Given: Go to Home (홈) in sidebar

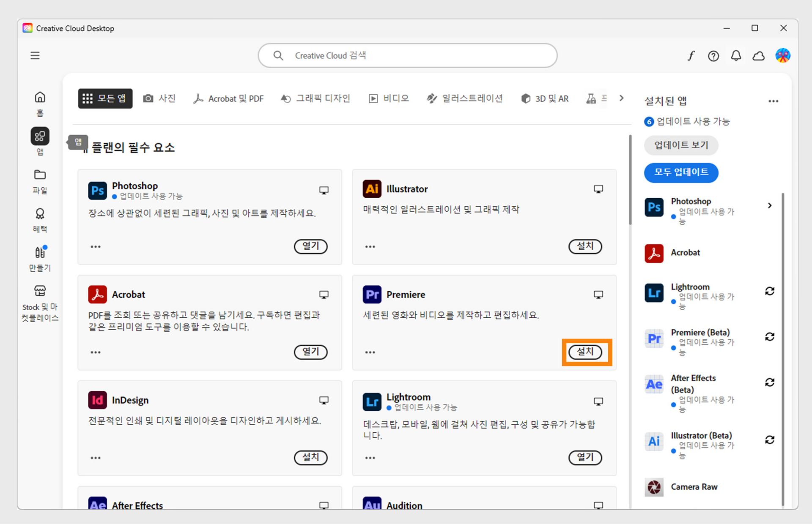Looking at the screenshot, I should click(40, 104).
